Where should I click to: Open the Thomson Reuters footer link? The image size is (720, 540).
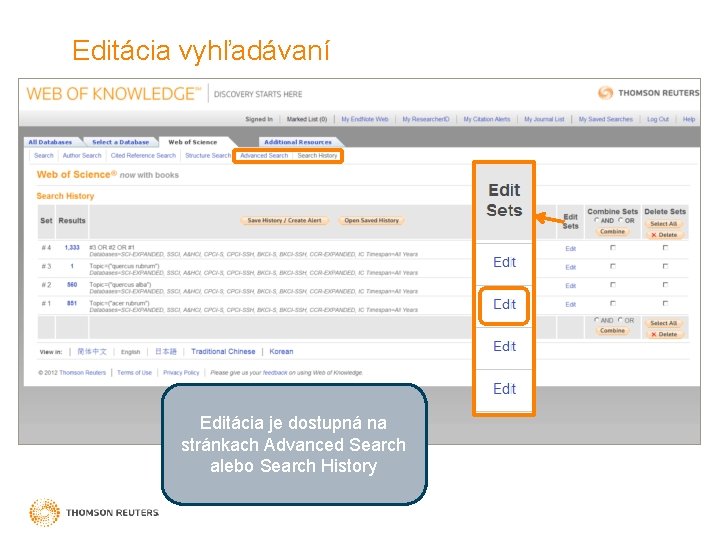point(83,372)
